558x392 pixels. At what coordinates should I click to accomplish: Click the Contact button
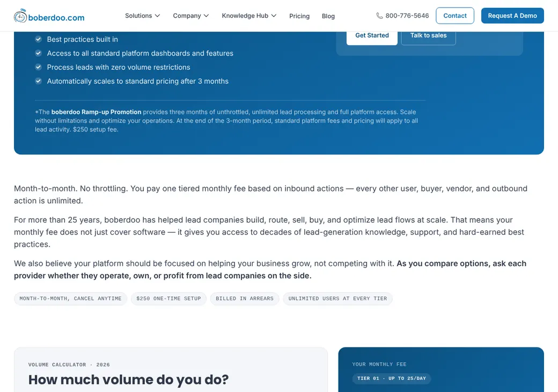455,16
